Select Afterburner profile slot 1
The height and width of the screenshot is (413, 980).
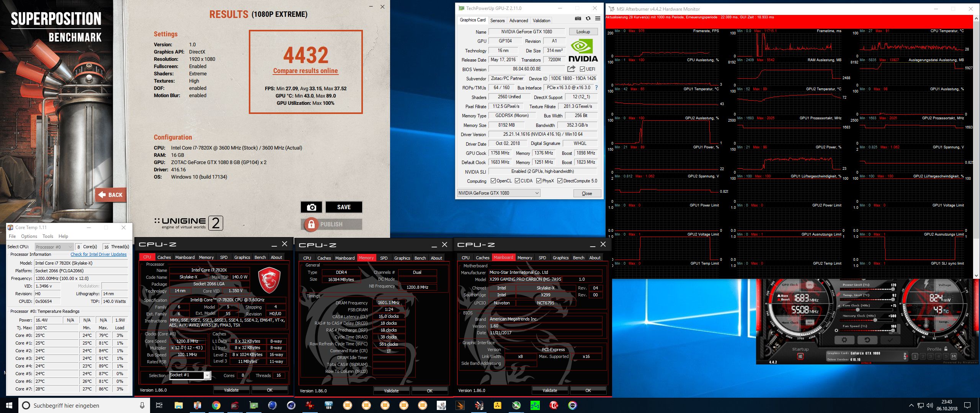click(x=915, y=356)
